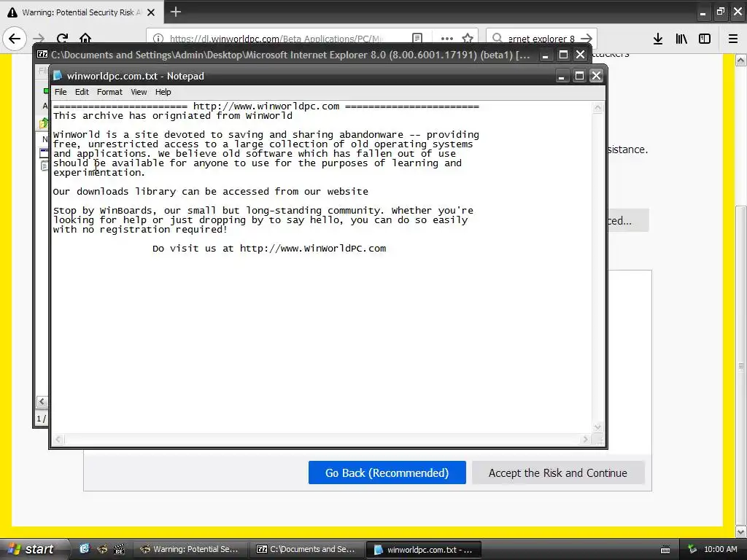
Task: Maximize the 7-Zip window
Action: (563, 55)
